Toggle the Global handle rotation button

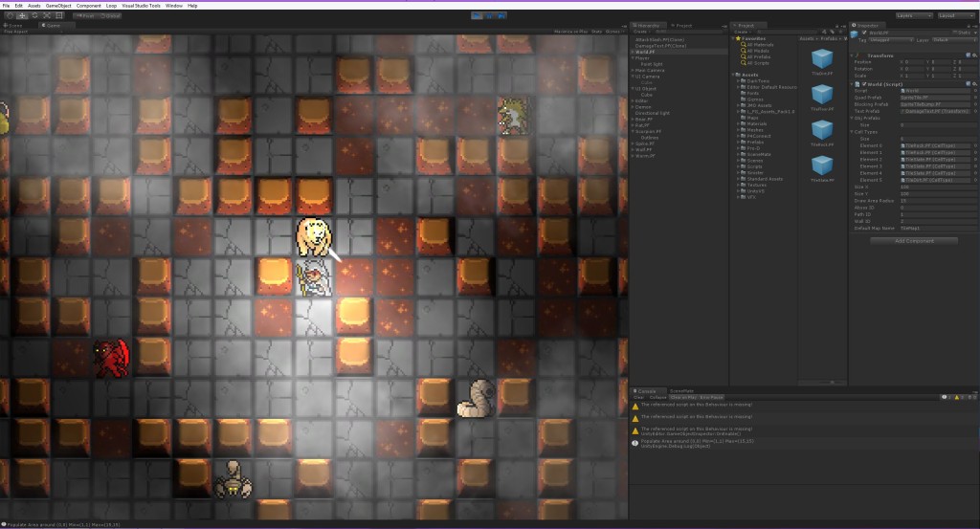click(109, 15)
